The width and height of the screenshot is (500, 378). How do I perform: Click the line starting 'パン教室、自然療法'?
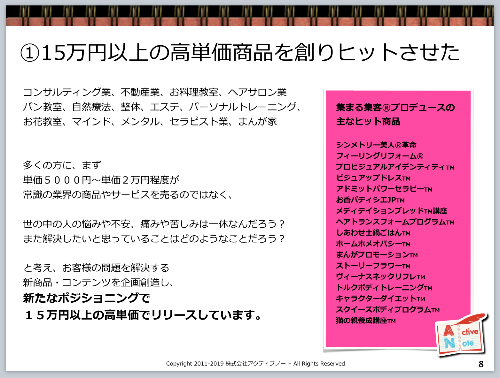click(162, 107)
